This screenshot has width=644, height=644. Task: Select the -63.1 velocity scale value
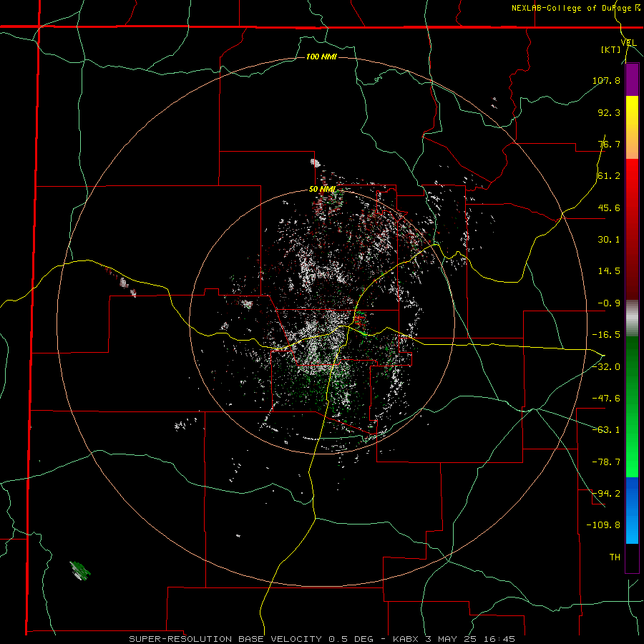(606, 430)
